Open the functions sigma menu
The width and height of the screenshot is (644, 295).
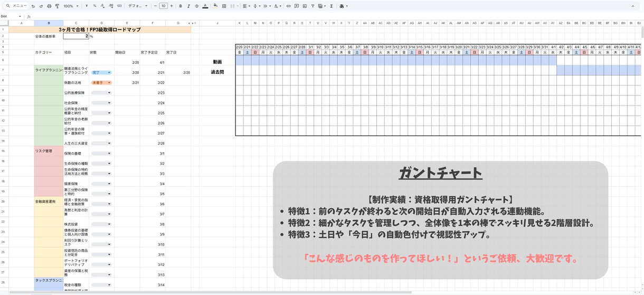pos(332,6)
